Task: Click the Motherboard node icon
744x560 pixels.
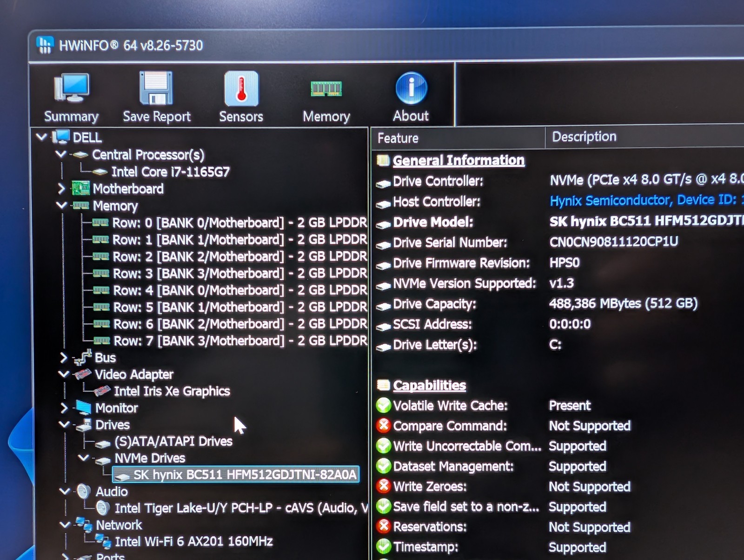Action: pyautogui.click(x=80, y=188)
